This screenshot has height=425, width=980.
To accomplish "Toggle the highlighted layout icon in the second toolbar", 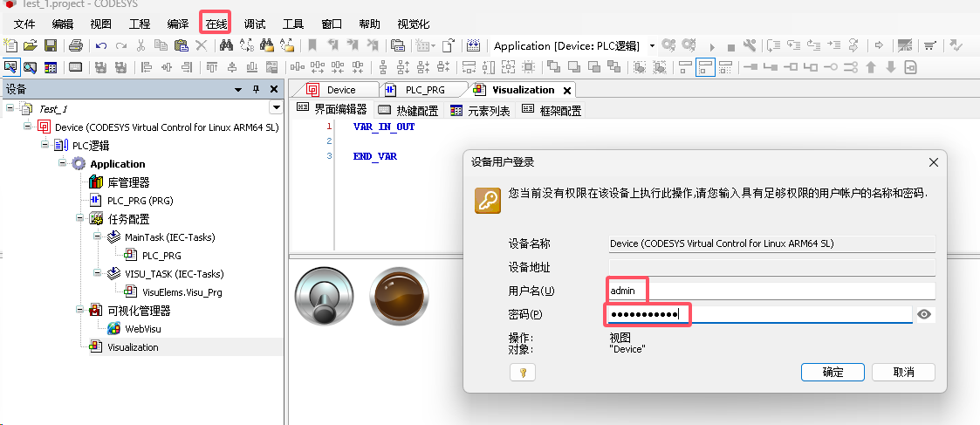I will point(705,67).
